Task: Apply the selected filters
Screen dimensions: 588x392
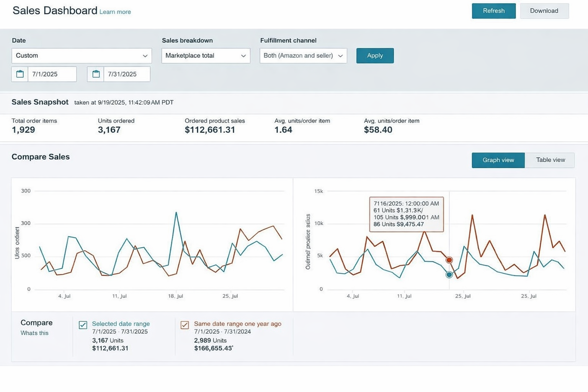Action: 375,56
